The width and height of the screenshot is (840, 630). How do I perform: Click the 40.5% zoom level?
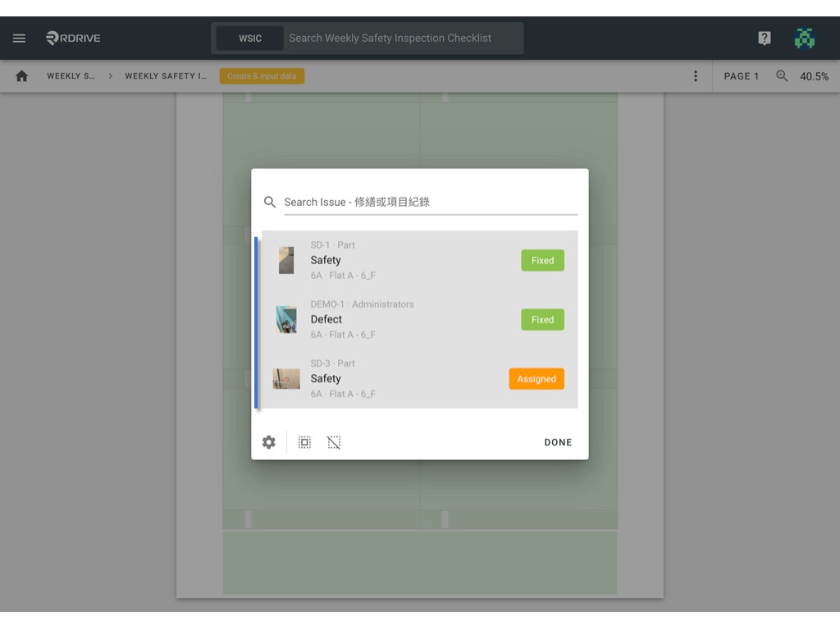coord(814,76)
